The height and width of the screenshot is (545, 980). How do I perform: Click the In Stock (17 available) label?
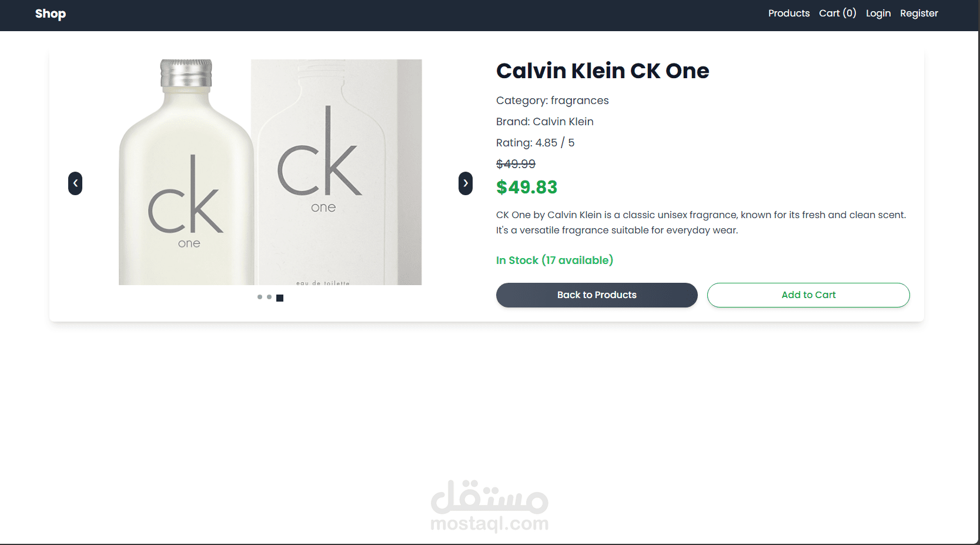(554, 260)
